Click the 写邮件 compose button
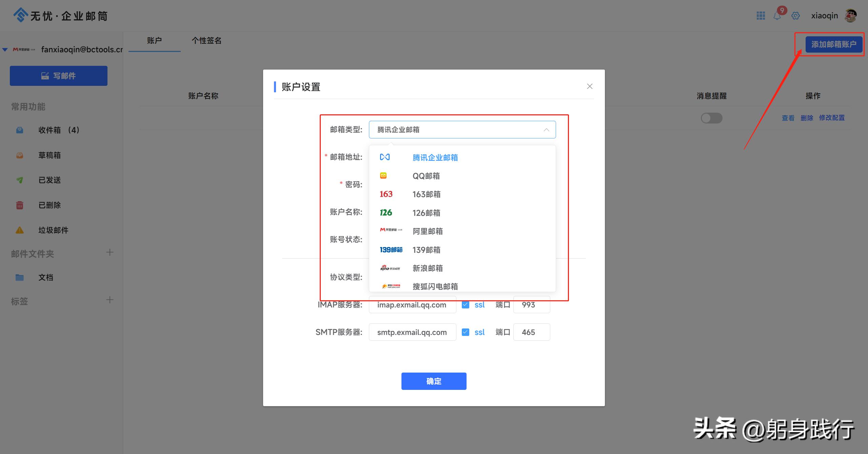This screenshot has width=868, height=454. [58, 75]
